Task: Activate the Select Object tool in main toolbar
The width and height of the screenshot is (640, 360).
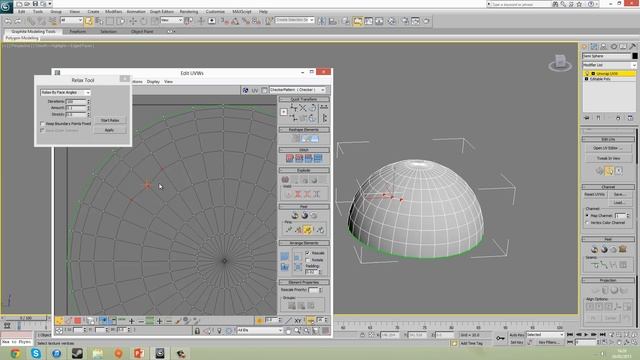Action: pyautogui.click(x=89, y=21)
